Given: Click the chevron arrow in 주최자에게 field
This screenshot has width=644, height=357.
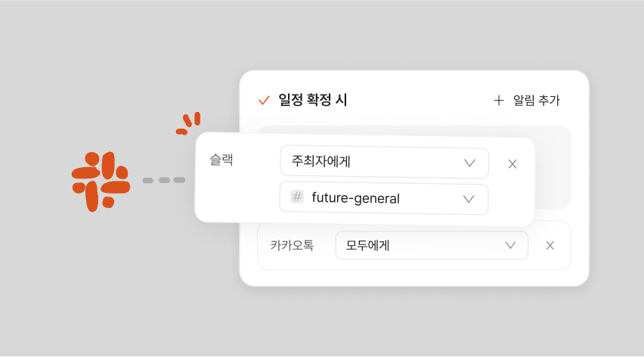Looking at the screenshot, I should click(469, 163).
